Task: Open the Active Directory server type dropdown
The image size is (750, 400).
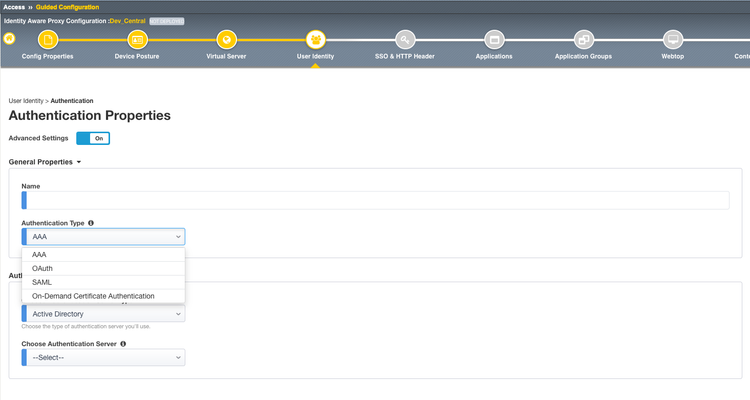Action: click(x=103, y=314)
